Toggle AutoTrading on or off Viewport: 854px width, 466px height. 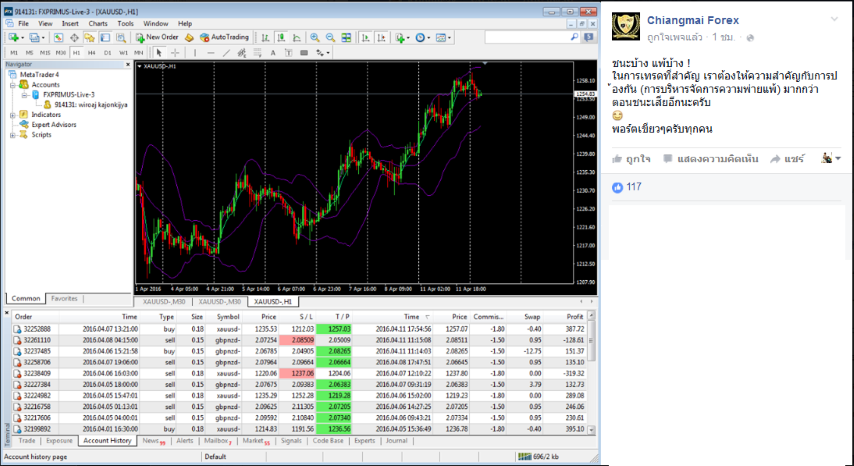point(224,37)
